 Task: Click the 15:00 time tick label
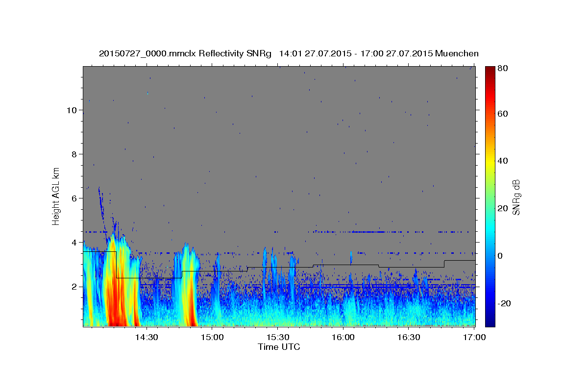tap(212, 337)
